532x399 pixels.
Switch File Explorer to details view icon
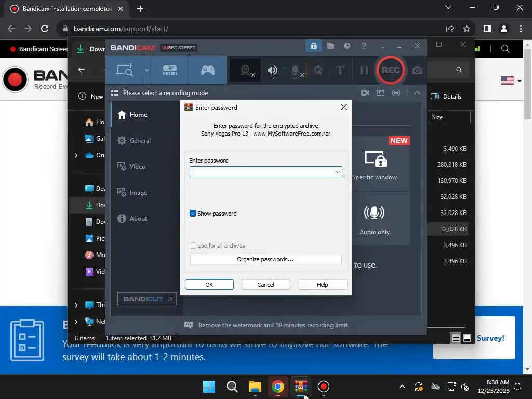(456, 338)
